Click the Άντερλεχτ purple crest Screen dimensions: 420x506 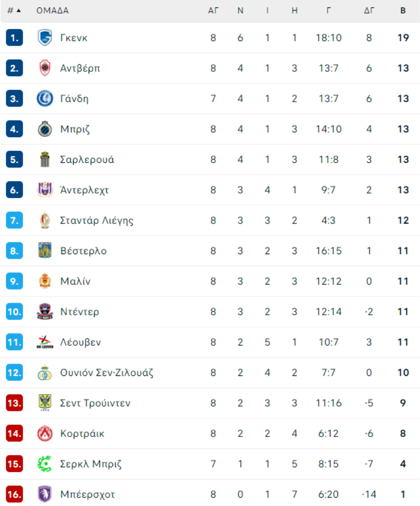pyautogui.click(x=45, y=190)
